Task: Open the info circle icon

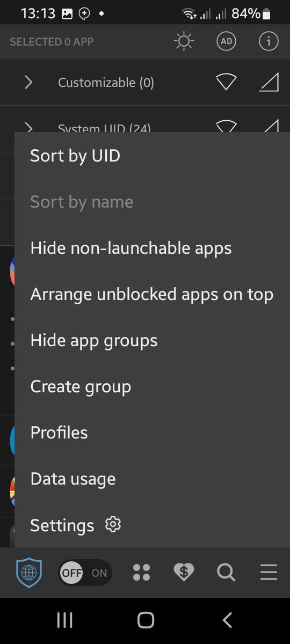Action: click(269, 41)
